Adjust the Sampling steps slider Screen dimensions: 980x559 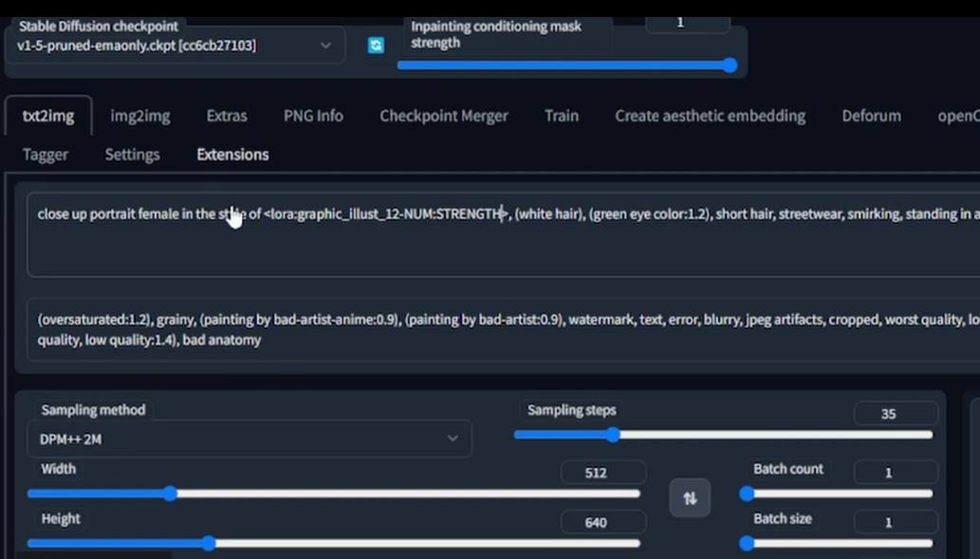(x=613, y=435)
